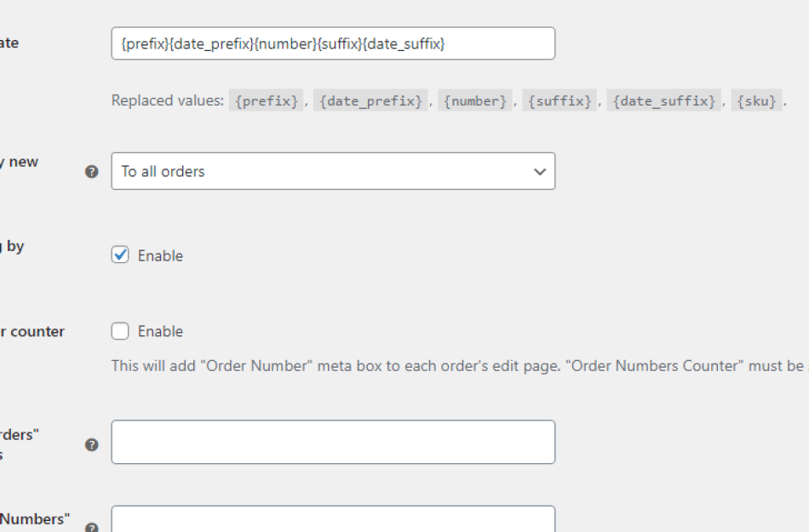The width and height of the screenshot is (809, 532).
Task: Click the chevron arrow on the orders dropdown
Action: coord(539,171)
